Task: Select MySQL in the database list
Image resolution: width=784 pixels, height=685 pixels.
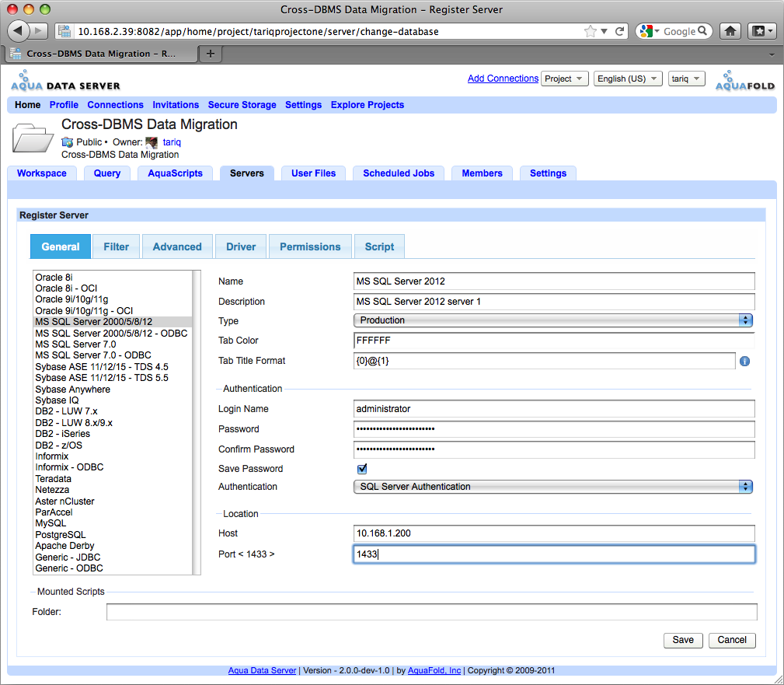Action: click(113, 523)
